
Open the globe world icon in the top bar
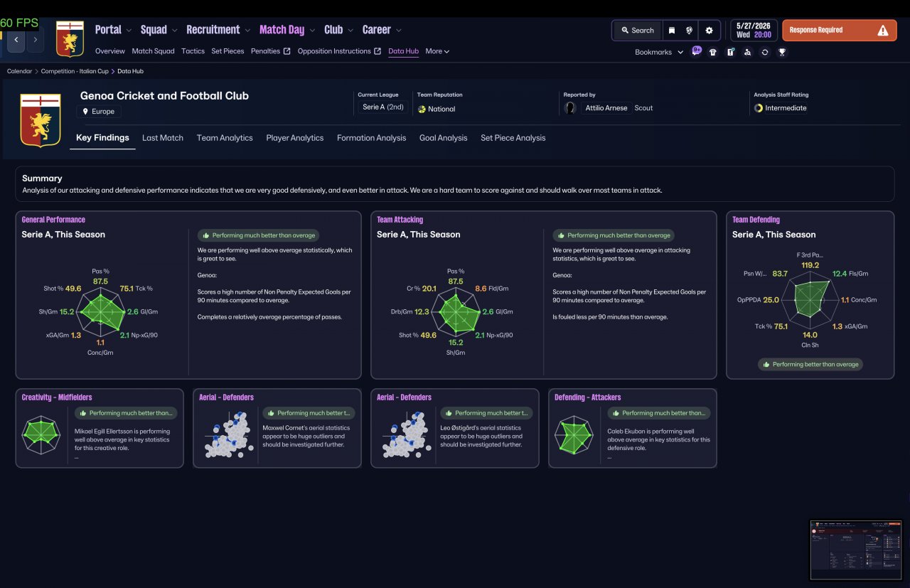coord(689,31)
